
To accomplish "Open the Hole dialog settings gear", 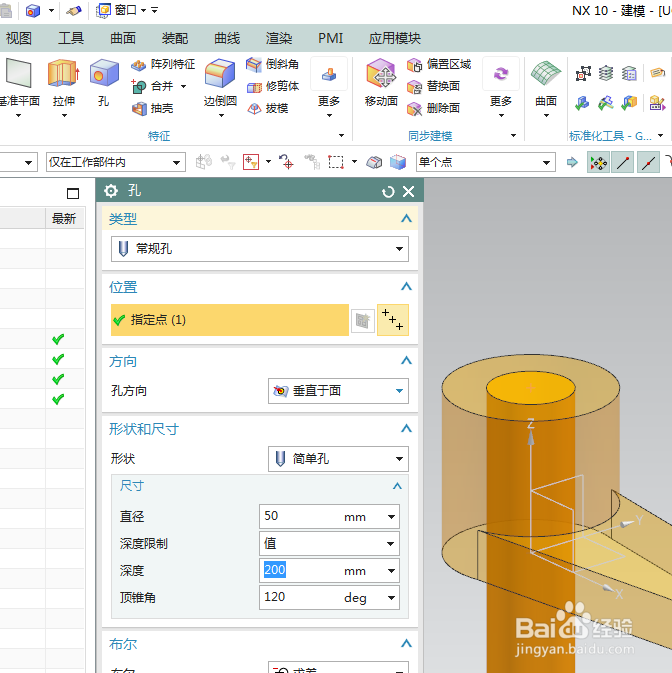I will pyautogui.click(x=111, y=191).
